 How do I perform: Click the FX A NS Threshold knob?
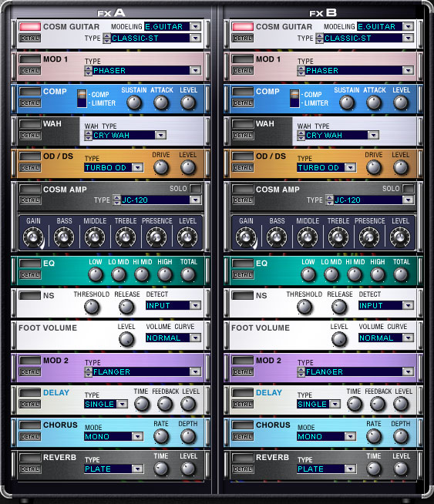[92, 307]
